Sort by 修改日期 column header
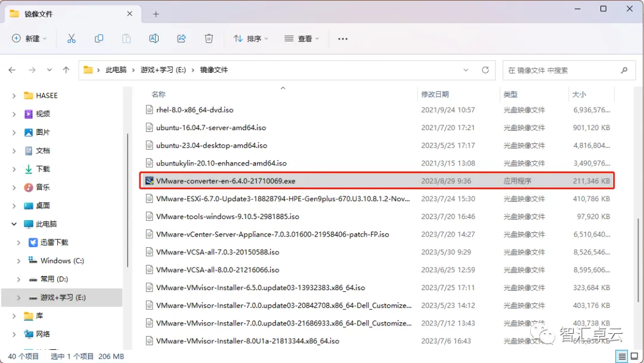 coord(435,94)
